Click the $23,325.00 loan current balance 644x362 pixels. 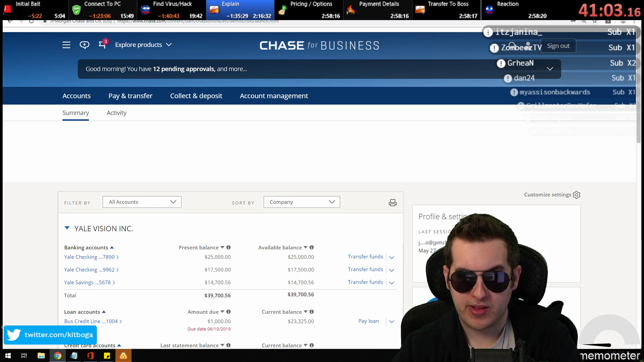pos(301,321)
